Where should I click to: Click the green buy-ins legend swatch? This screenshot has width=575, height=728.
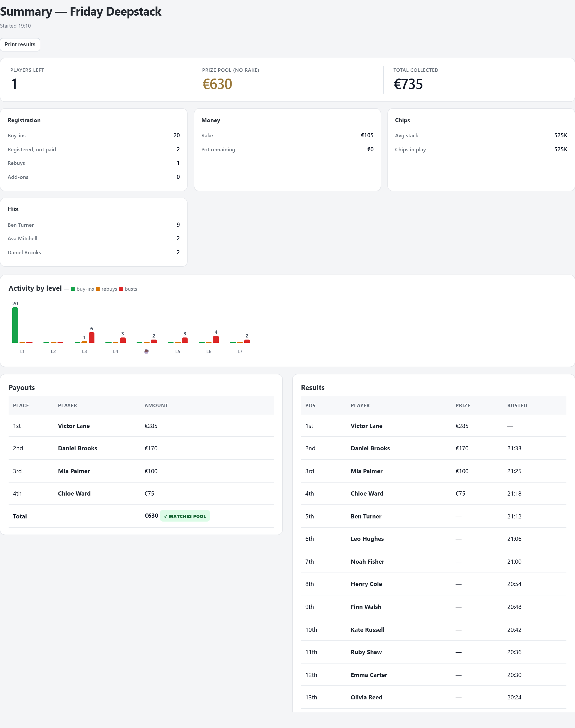[x=73, y=289]
